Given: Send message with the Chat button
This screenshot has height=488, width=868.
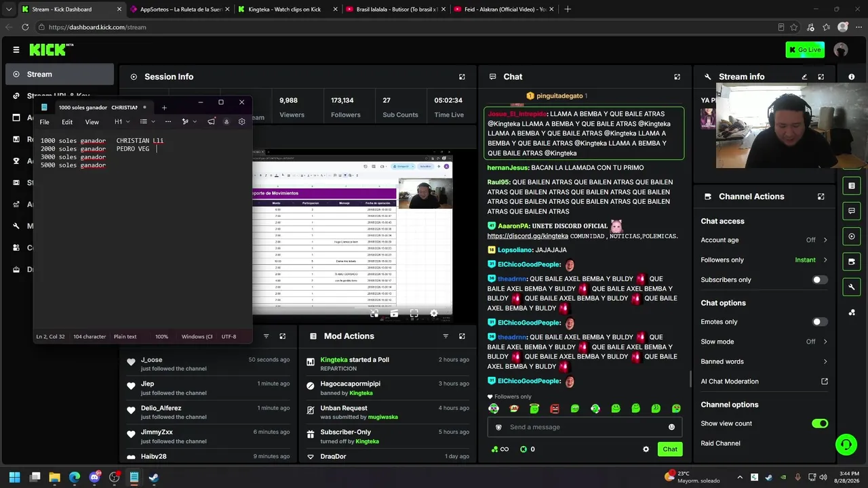Looking at the screenshot, I should pyautogui.click(x=670, y=449).
